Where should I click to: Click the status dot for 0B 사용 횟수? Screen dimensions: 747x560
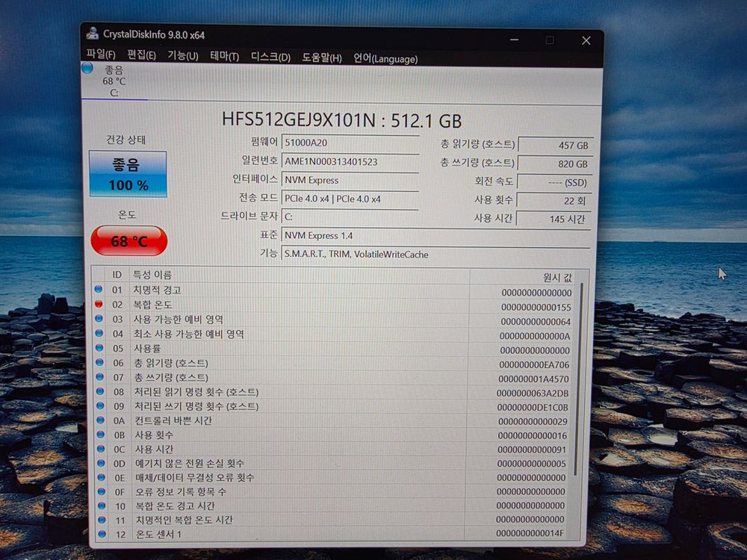pyautogui.click(x=101, y=435)
